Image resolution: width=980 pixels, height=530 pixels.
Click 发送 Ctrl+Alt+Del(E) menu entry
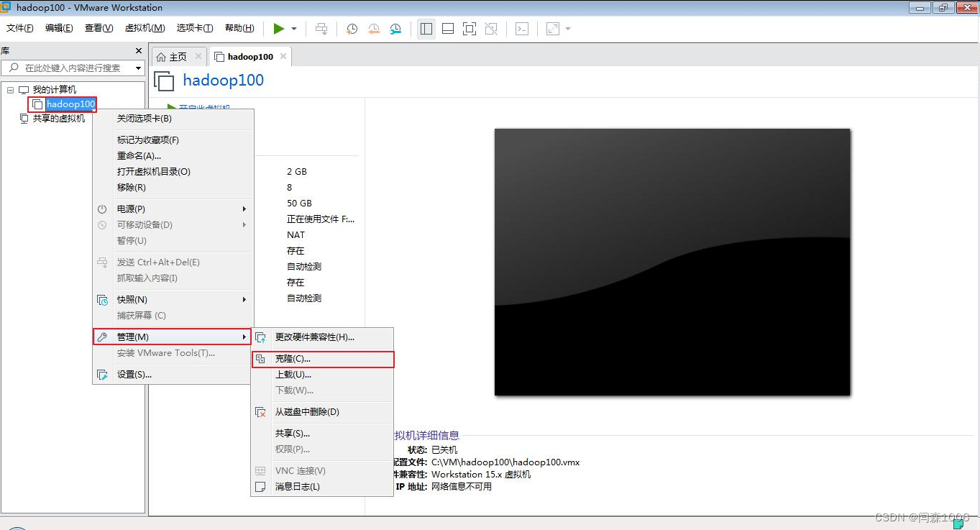173,262
